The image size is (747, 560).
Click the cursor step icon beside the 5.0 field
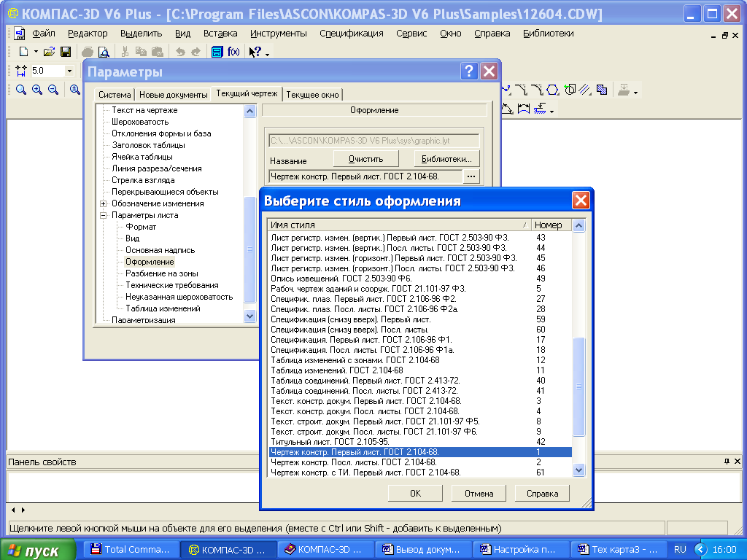(x=21, y=71)
